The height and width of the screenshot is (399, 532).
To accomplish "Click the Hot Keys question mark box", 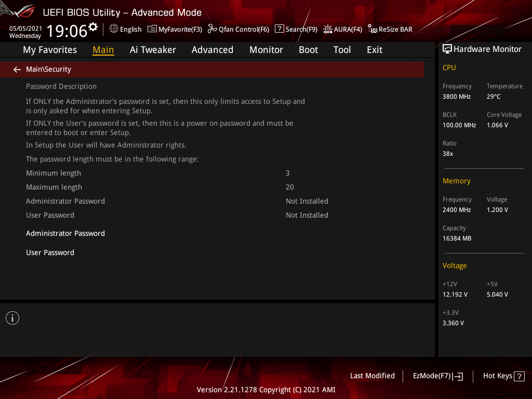I will coord(519,376).
